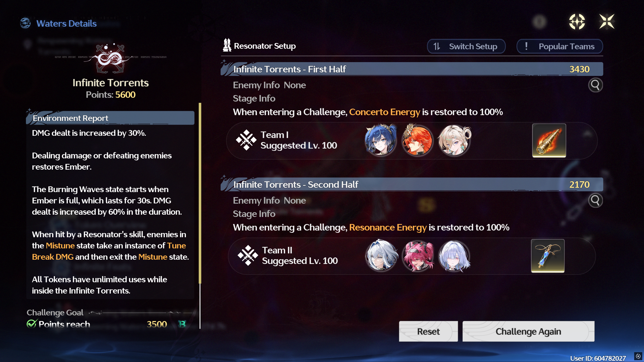Click the round compass icon beside the close button
This screenshot has width=644, height=362.
577,22
